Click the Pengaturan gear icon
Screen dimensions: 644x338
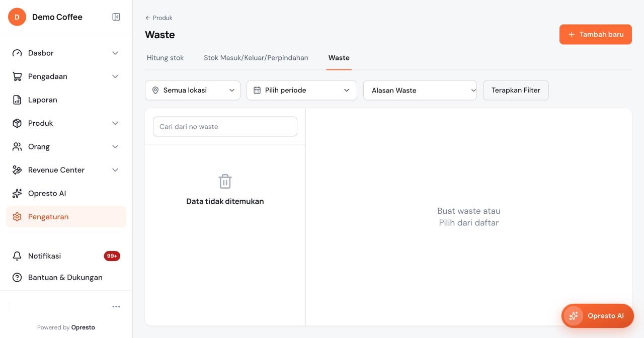[17, 217]
